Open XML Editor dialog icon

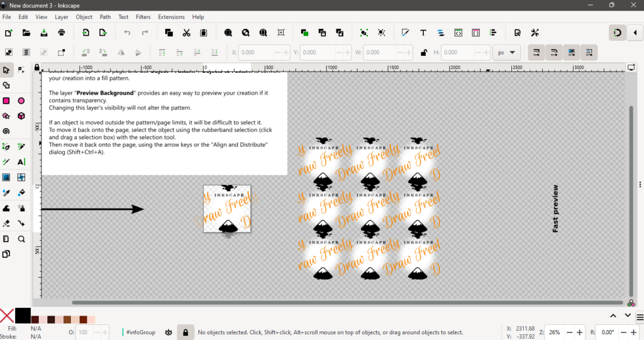458,33
